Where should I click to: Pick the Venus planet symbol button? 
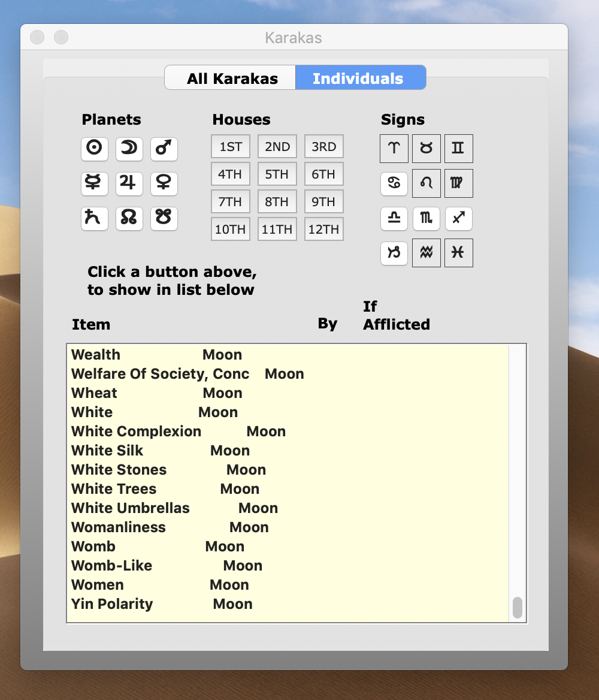click(x=164, y=183)
